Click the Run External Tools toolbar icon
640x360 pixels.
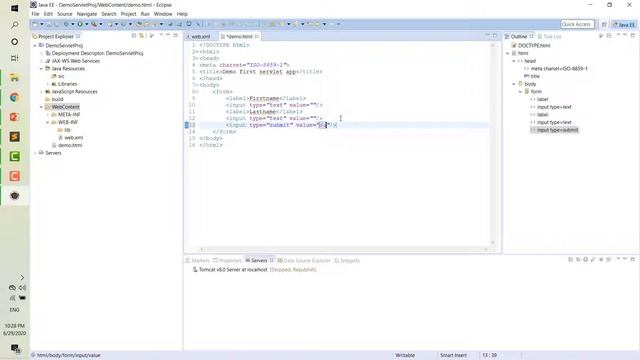[x=94, y=24]
